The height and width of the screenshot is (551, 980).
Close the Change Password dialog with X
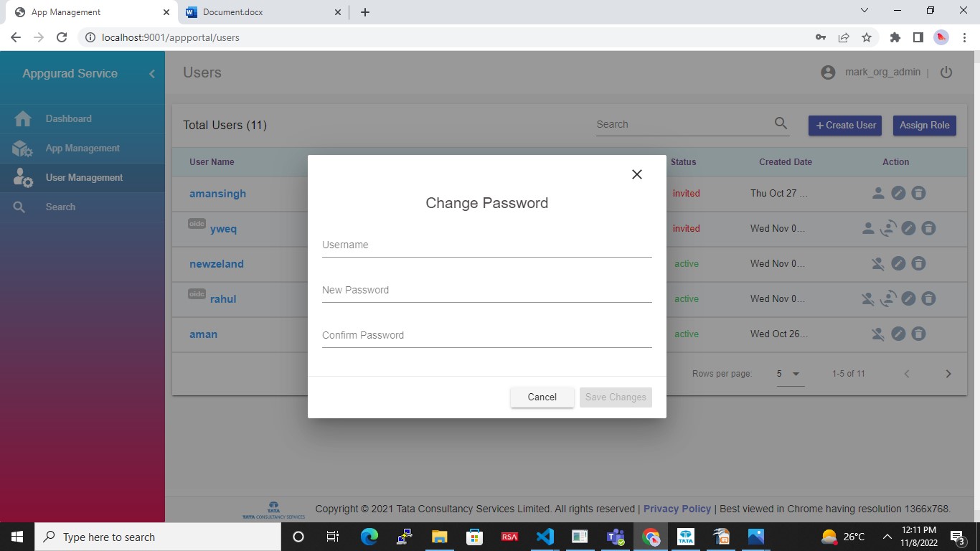636,174
